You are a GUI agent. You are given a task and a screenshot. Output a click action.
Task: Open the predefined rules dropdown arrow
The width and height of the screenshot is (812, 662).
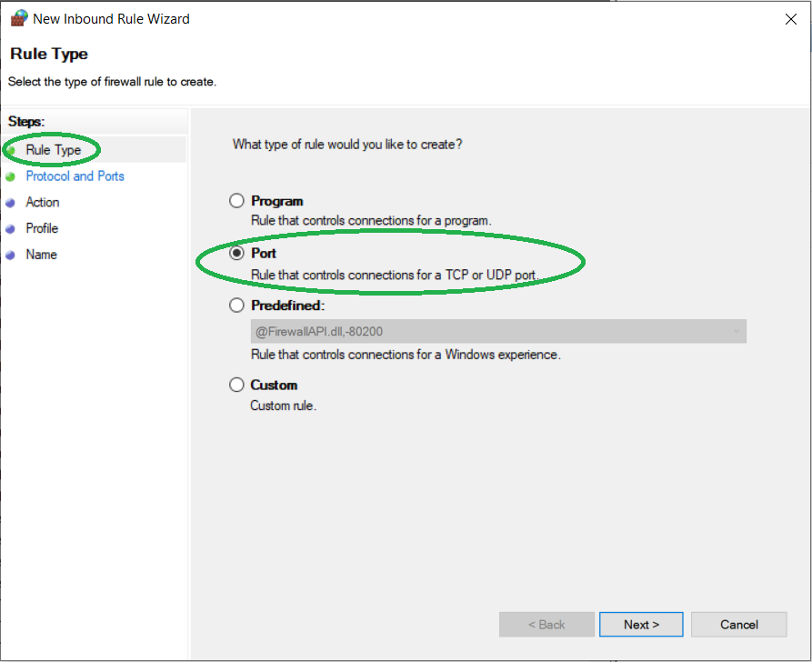click(x=735, y=332)
